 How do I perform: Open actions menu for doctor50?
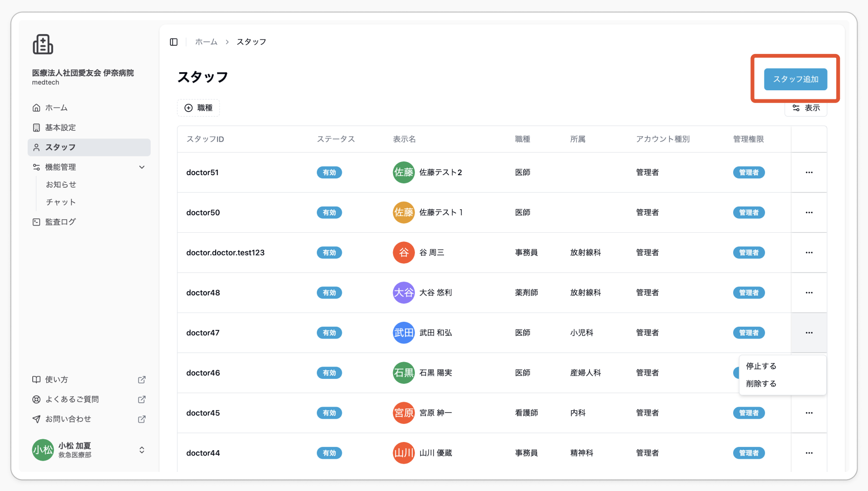coord(809,212)
